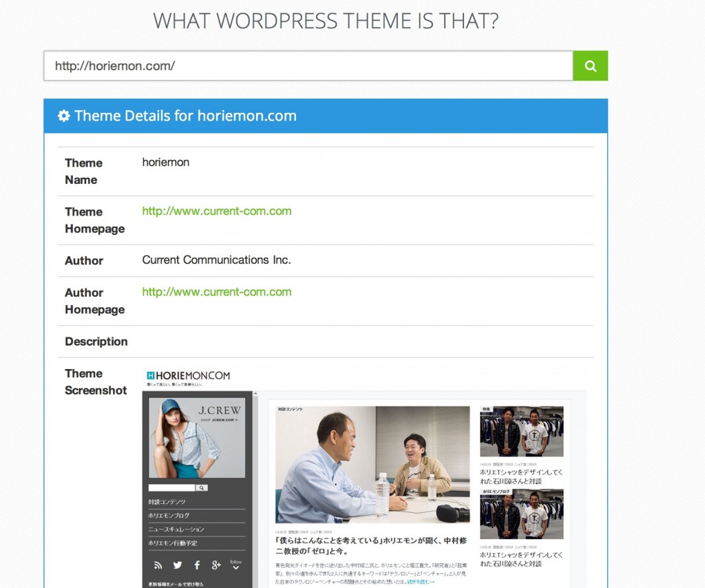
Task: Click the HORIEMON.COM logo in the screenshot
Action: pos(189,375)
